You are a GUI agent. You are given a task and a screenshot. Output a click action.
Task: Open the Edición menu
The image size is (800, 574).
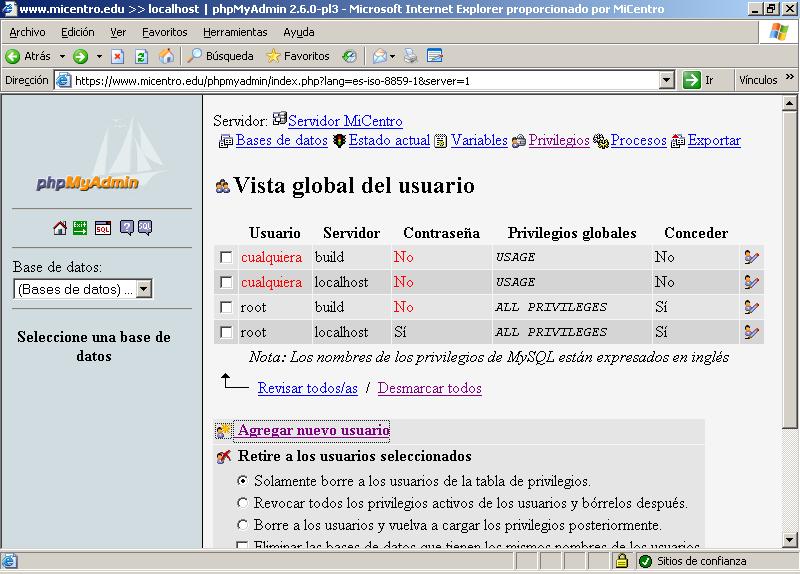tap(78, 32)
